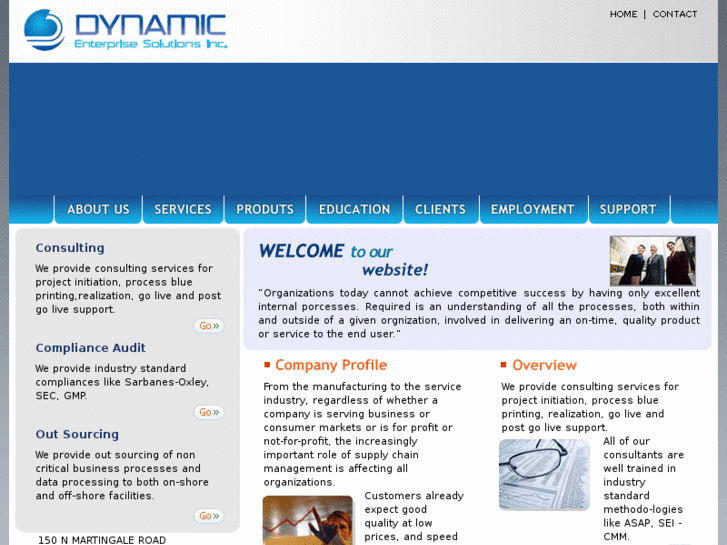Open the EDUCATION menu item
This screenshot has height=545, width=727.
click(354, 210)
